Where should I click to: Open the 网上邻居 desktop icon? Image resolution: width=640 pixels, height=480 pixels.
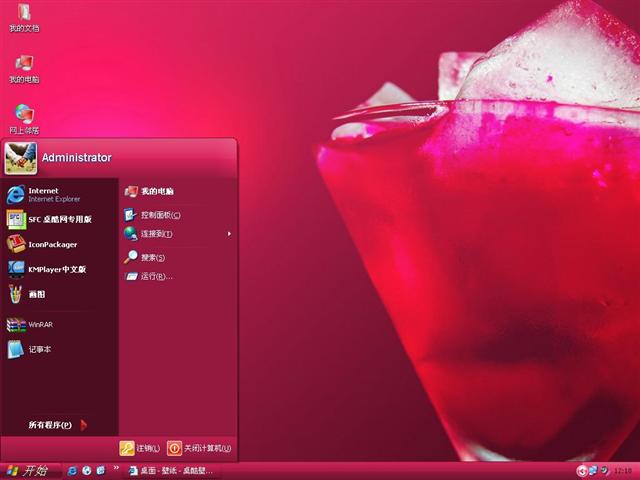tap(24, 120)
